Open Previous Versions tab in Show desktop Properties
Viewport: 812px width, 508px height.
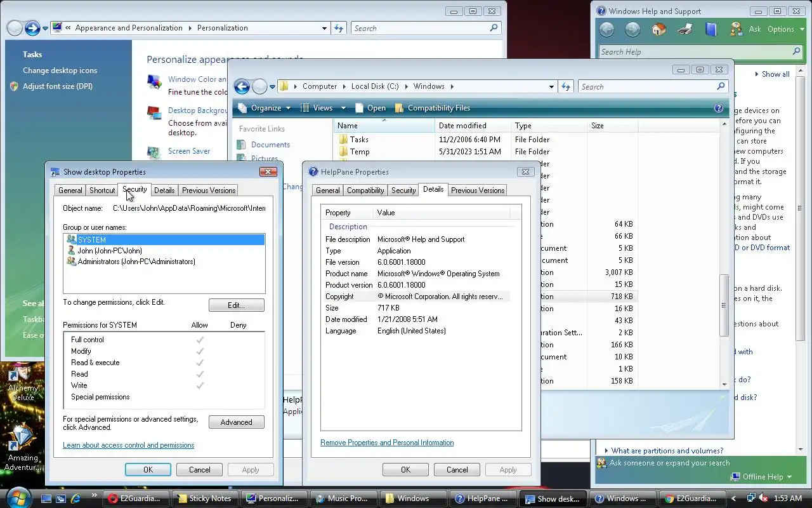pos(209,190)
